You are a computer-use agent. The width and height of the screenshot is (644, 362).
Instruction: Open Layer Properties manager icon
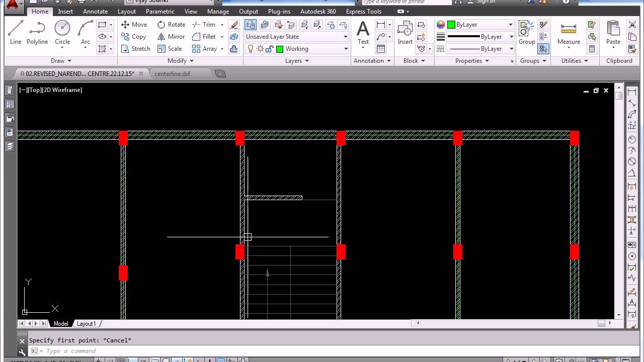pos(250,24)
